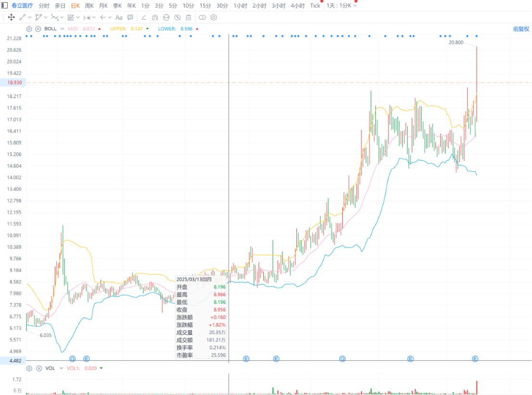Viewport: 532px width, 395px height.
Task: Remove the VOL indicator with X icon
Action: coord(38,368)
